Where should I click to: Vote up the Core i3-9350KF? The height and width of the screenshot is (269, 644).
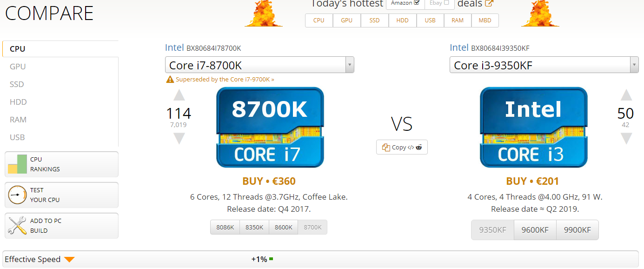tap(626, 95)
